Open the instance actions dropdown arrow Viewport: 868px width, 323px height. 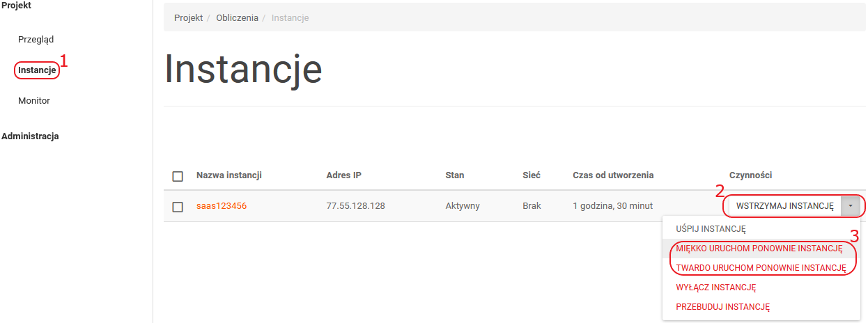click(851, 206)
